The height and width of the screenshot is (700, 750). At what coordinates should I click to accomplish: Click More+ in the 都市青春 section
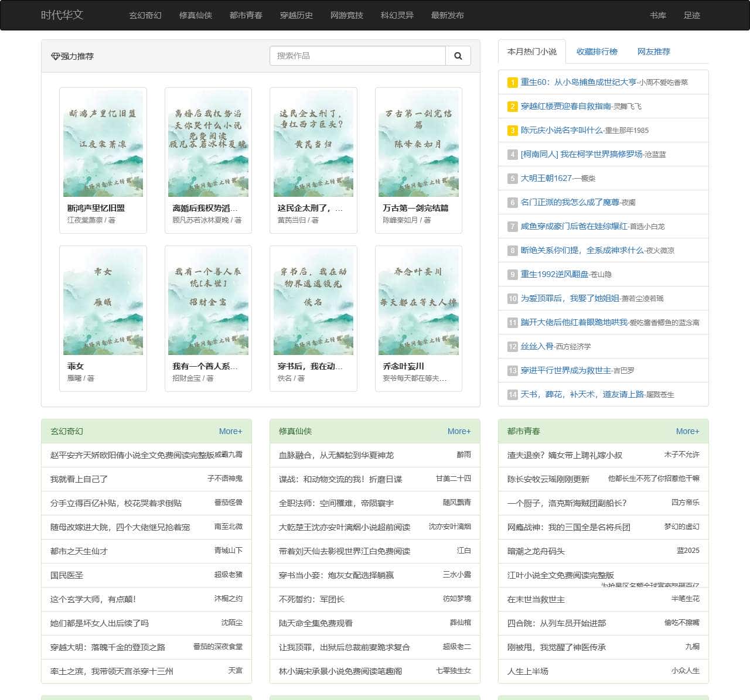[x=687, y=431]
